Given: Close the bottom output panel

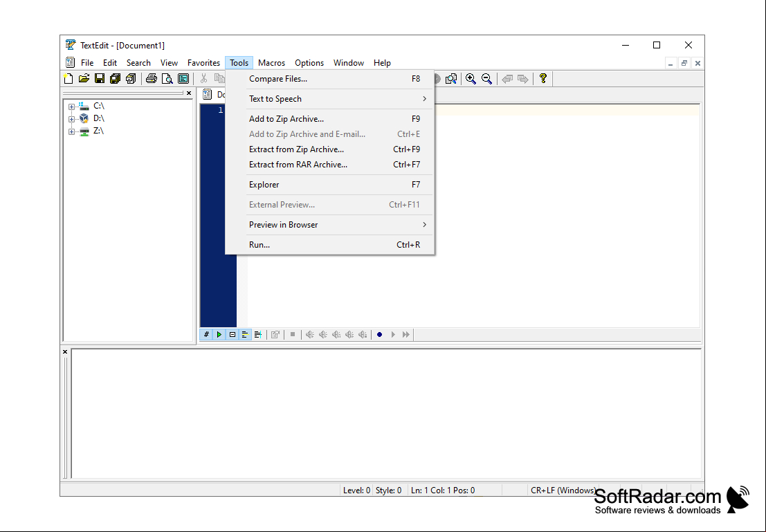Looking at the screenshot, I should click(x=65, y=351).
